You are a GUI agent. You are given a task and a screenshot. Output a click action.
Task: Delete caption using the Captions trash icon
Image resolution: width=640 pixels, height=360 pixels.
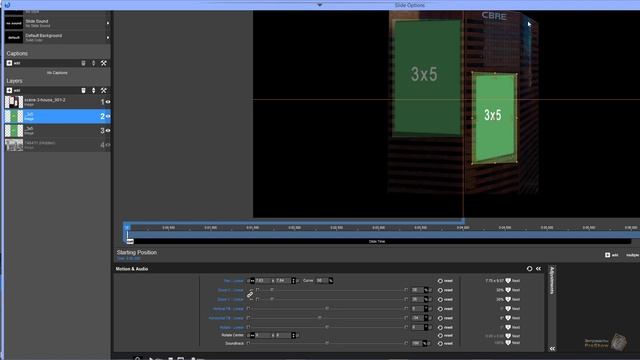coord(83,63)
